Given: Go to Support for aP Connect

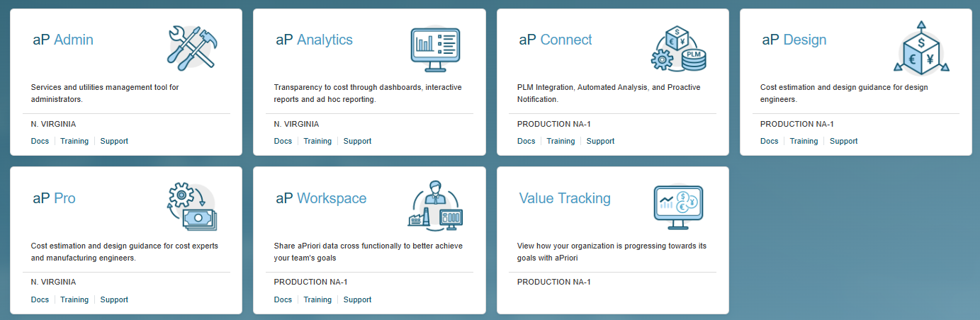Looking at the screenshot, I should 600,141.
